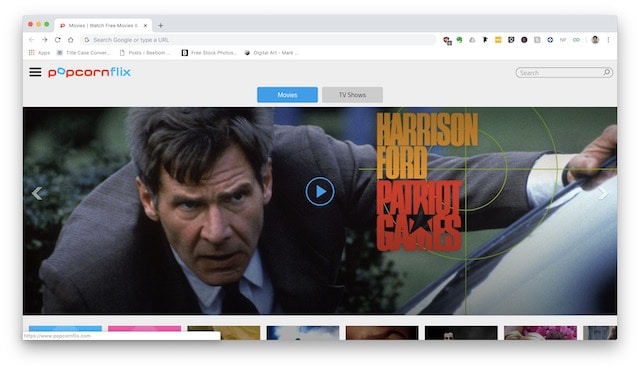Click the black flag extension icon

pos(485,40)
